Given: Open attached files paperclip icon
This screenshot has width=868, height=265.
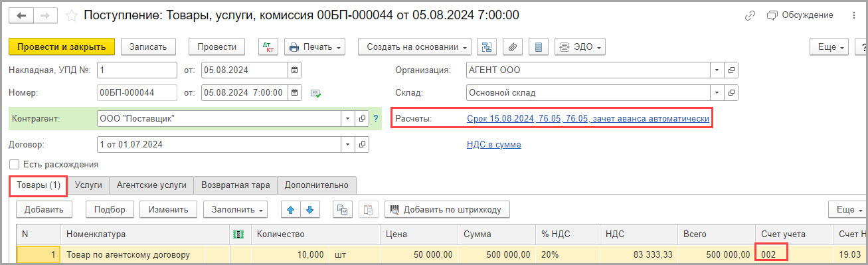Looking at the screenshot, I should (513, 47).
